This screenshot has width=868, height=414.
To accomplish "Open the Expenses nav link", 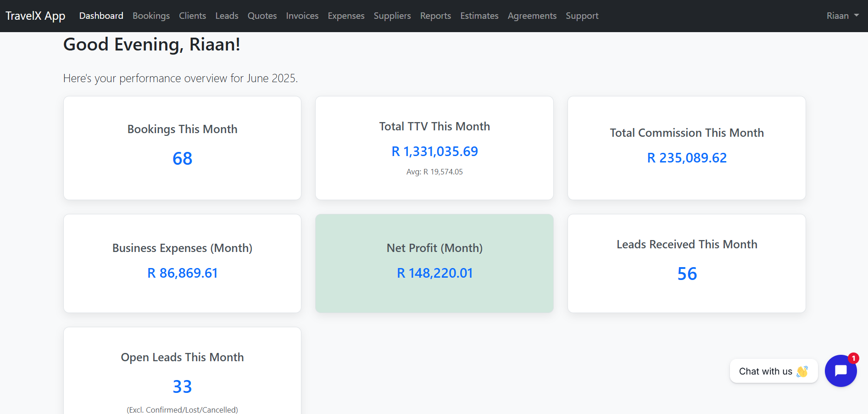I will pos(346,16).
